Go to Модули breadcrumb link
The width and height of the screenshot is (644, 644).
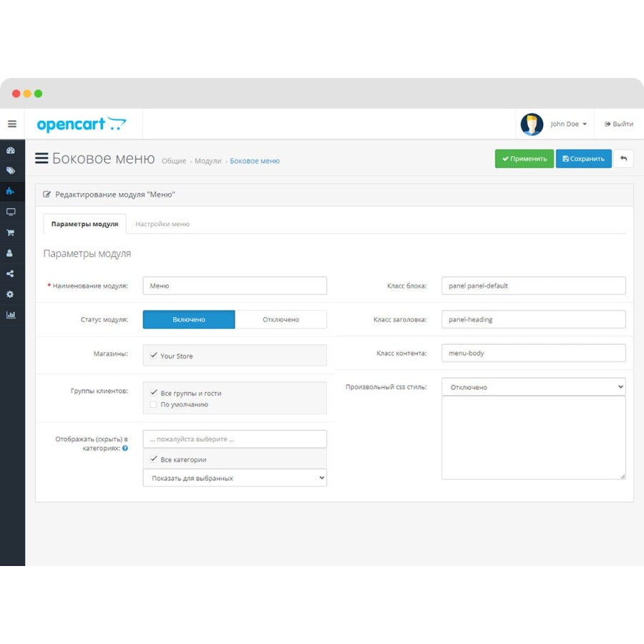208,161
